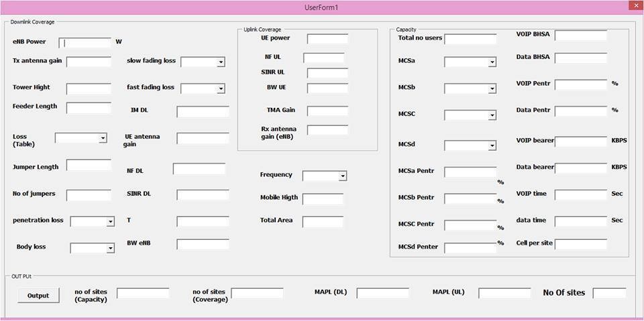This screenshot has width=644, height=321.
Task: Expand the MCSd dropdown list
Action: point(492,145)
